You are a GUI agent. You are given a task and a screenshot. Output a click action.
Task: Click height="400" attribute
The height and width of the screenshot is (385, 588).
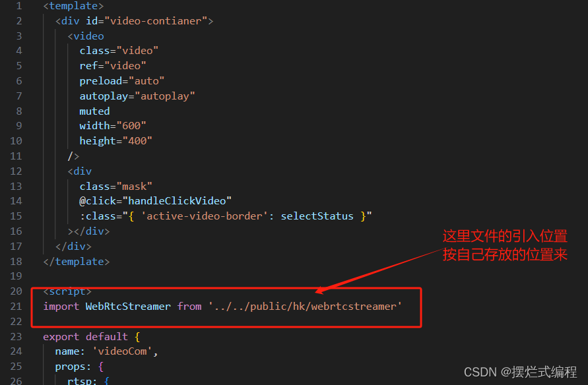(x=116, y=141)
